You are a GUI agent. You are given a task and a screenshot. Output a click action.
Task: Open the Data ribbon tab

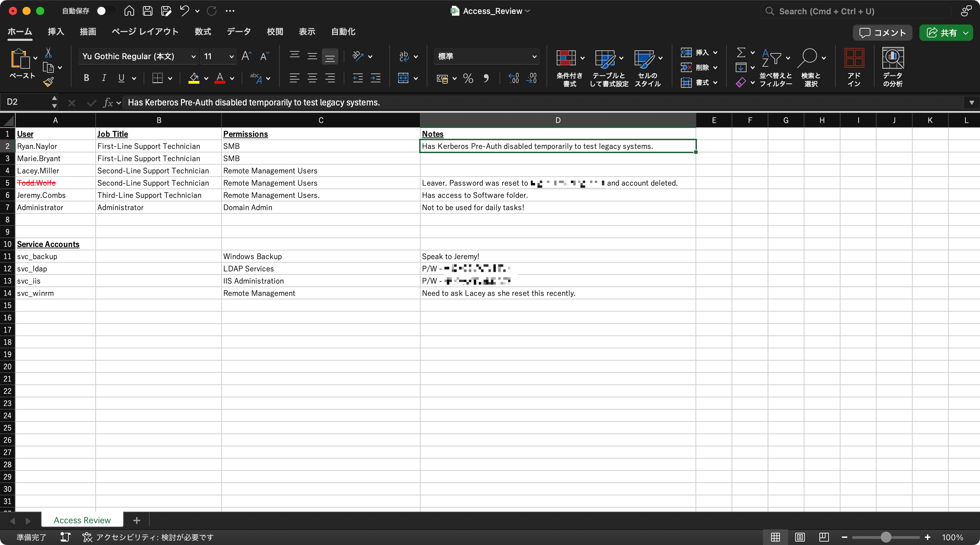[x=239, y=32]
